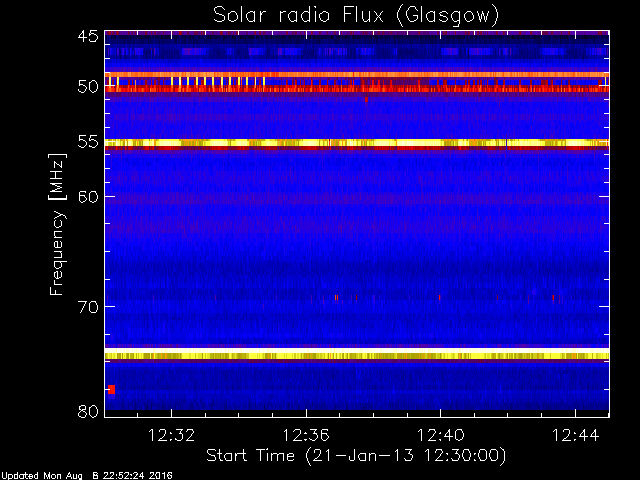
Task: Click the small red spot near 51 MHz
Action: coord(366,100)
